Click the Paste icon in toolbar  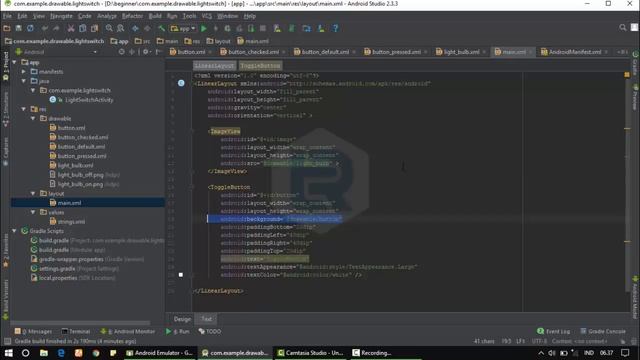click(94, 28)
